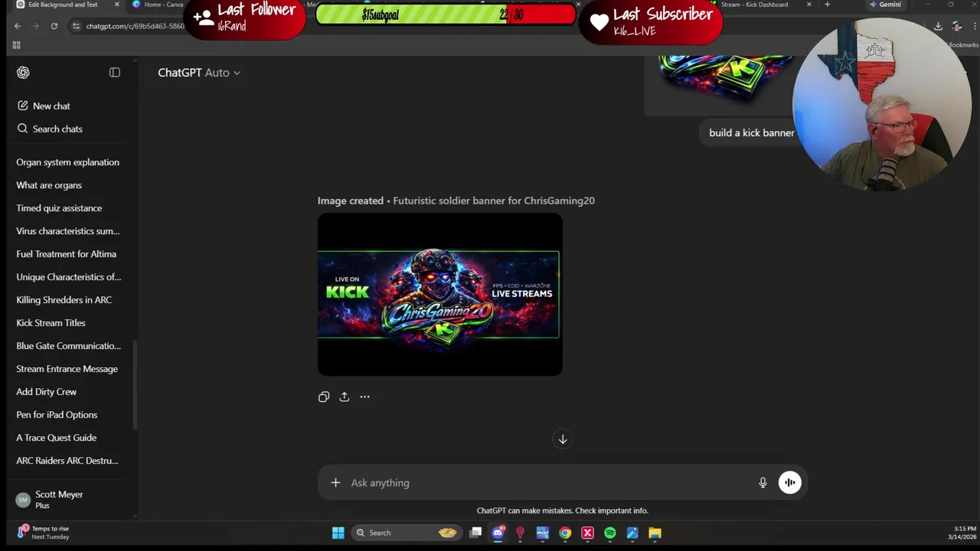Click the copy icon below the image

pyautogui.click(x=324, y=396)
